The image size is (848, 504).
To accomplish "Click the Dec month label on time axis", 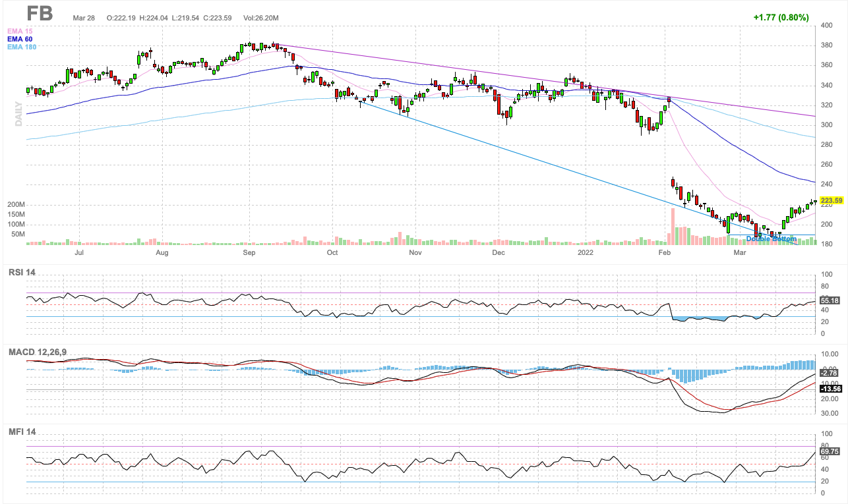I will coord(498,252).
